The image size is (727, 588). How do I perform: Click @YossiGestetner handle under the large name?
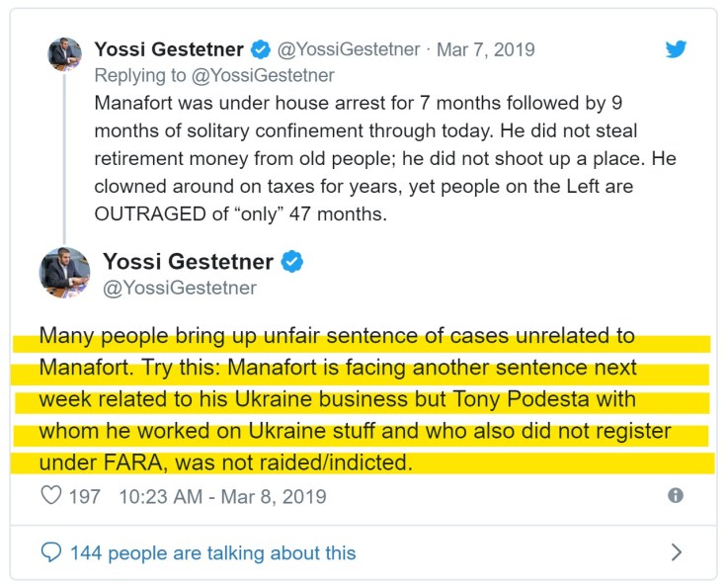click(x=180, y=289)
